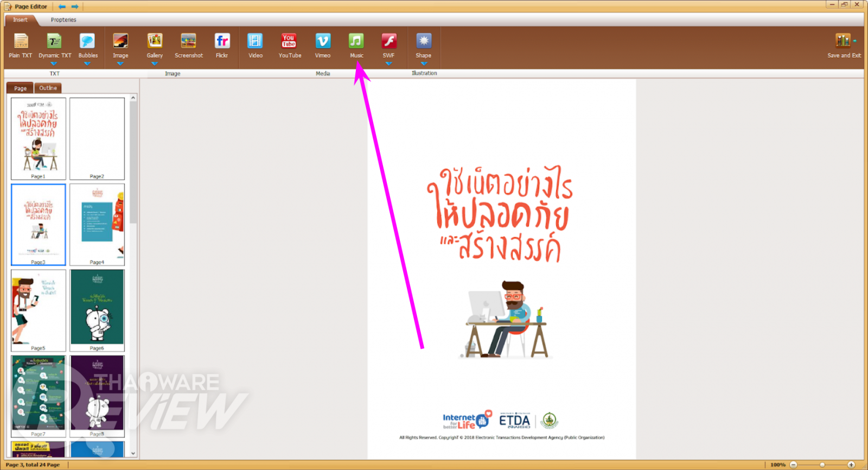Expand the Shape dropdown arrow

(424, 63)
